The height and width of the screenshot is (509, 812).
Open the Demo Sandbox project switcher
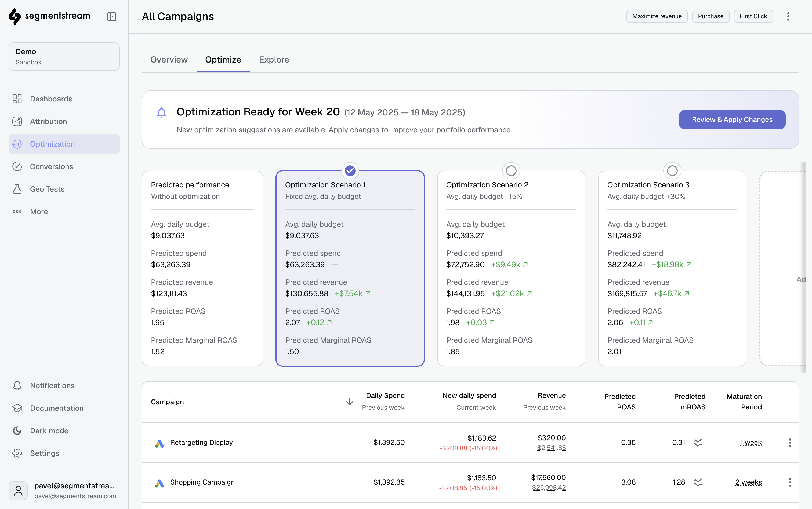(x=64, y=57)
